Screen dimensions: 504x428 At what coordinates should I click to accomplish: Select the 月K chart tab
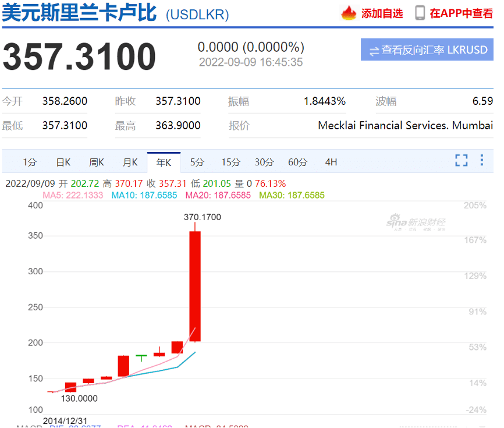pyautogui.click(x=130, y=162)
